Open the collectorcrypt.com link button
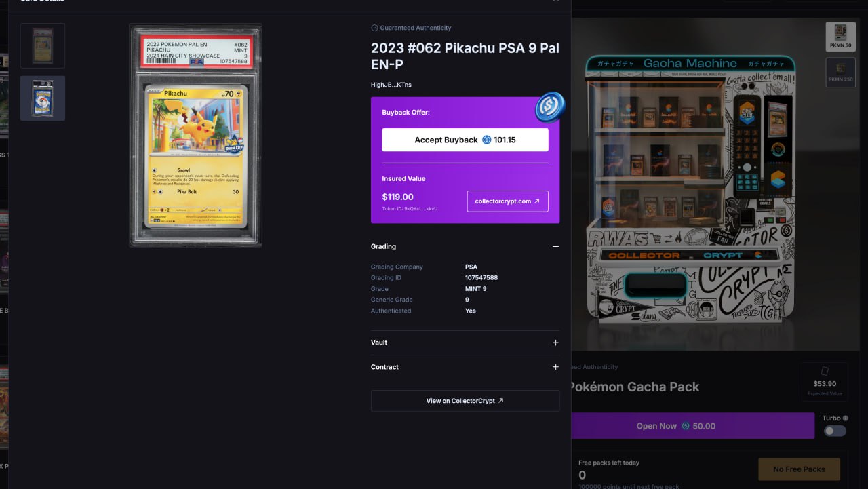This screenshot has height=489, width=868. click(507, 201)
